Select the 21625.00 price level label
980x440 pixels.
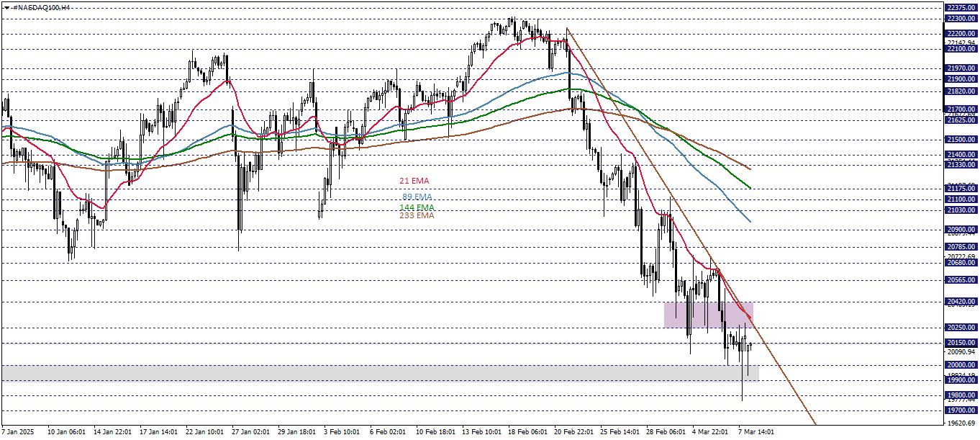click(962, 120)
